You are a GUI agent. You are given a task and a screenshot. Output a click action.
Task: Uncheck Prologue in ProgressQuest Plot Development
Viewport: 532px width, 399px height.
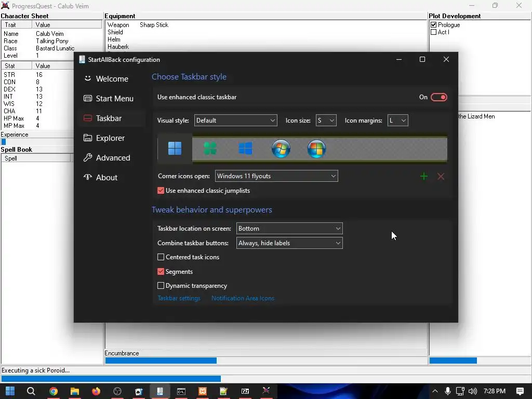[x=434, y=25]
